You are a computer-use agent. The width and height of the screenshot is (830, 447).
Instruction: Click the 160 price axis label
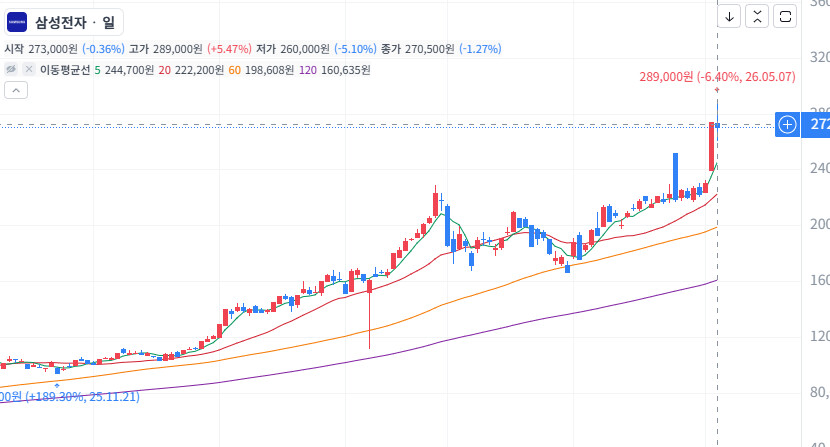click(819, 280)
